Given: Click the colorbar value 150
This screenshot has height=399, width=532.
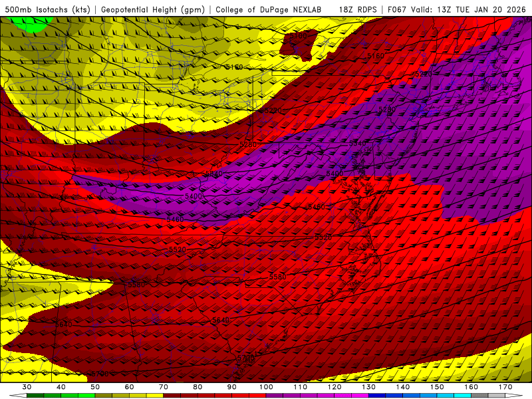Looking at the screenshot, I should [x=437, y=387].
